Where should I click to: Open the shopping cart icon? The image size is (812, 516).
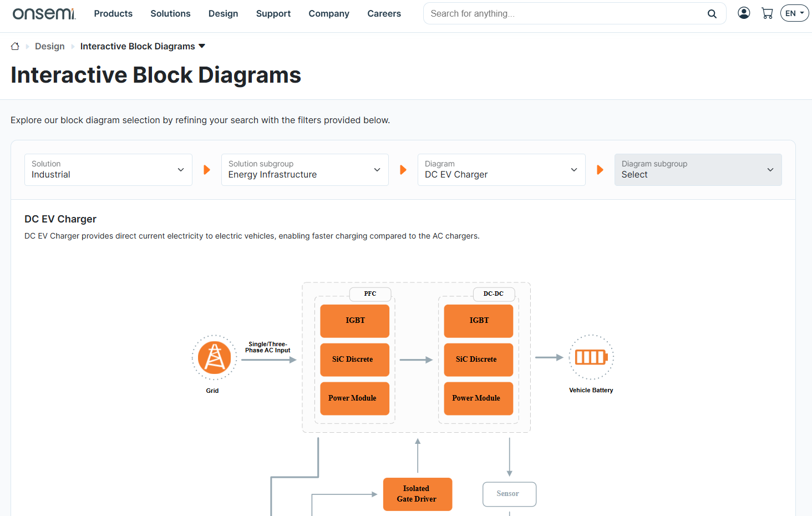pyautogui.click(x=767, y=13)
